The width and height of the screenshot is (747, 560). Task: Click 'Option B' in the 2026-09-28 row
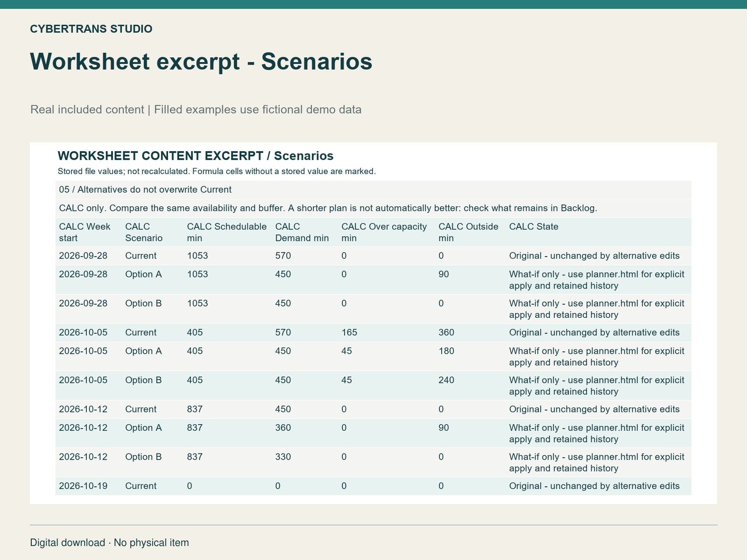(x=143, y=303)
